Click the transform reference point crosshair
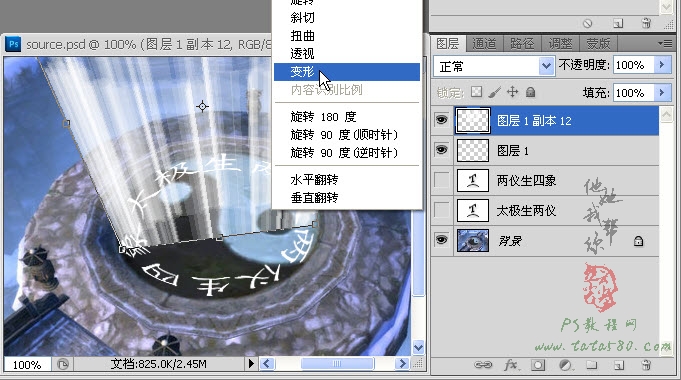Viewport: 681px width, 380px height. pos(202,106)
